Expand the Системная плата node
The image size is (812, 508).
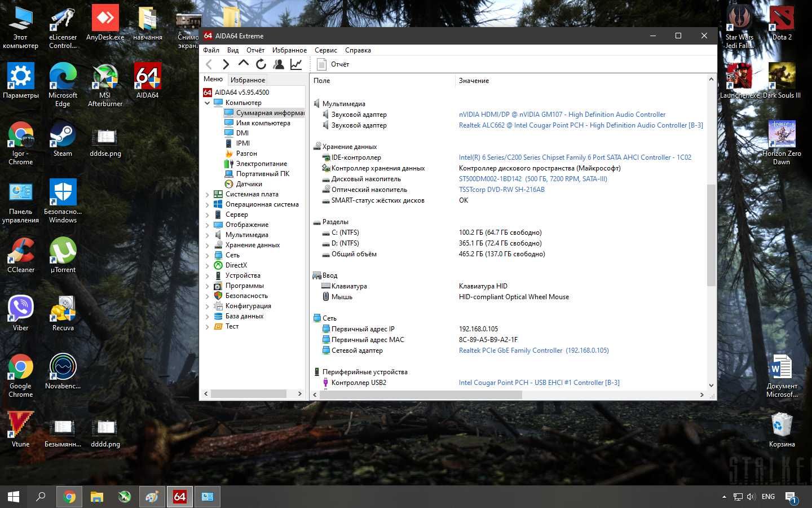[x=207, y=194]
